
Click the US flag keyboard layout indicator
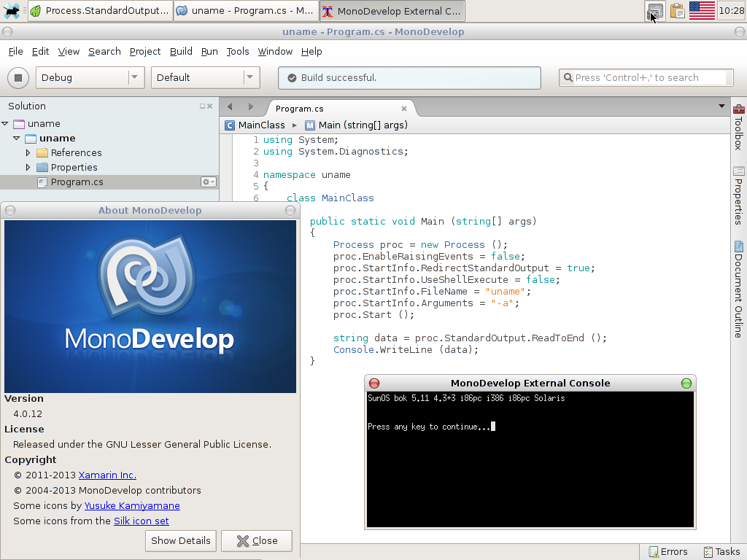[x=702, y=10]
